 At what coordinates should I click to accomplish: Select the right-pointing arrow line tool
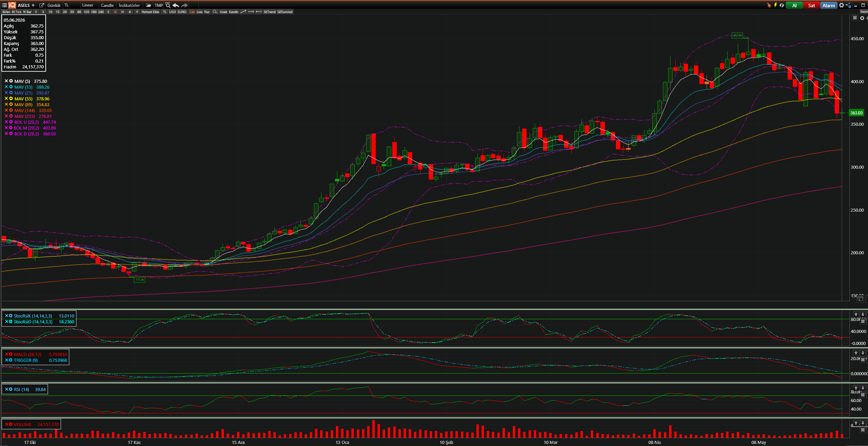[x=251, y=12]
